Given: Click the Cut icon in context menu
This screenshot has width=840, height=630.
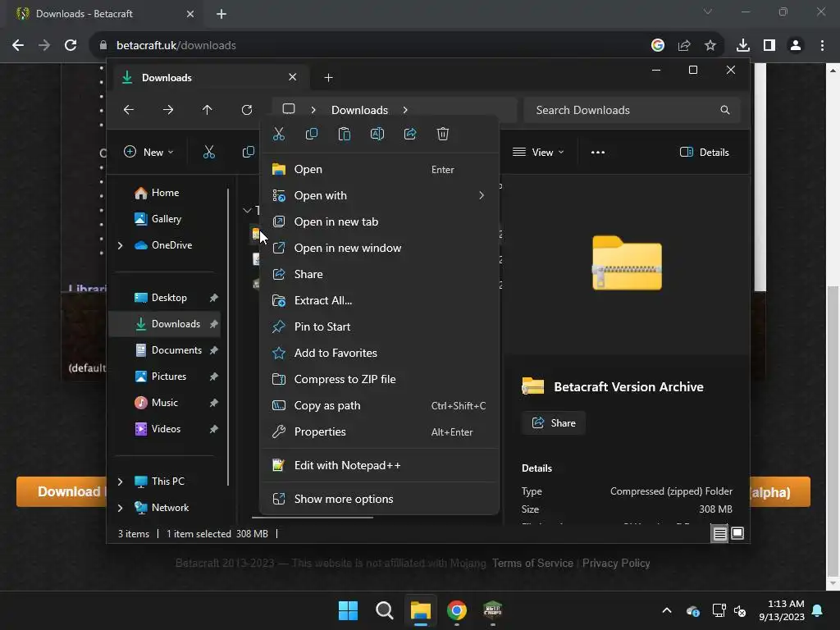Looking at the screenshot, I should pyautogui.click(x=279, y=134).
